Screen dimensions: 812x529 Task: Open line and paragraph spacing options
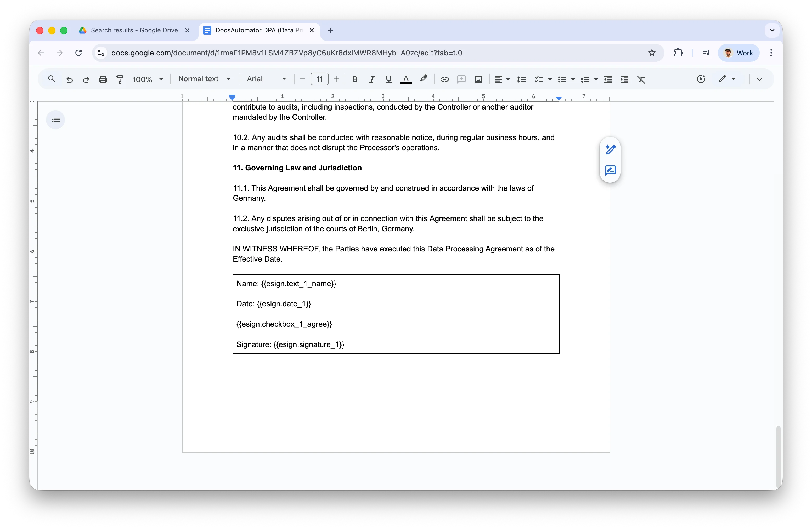pyautogui.click(x=521, y=79)
